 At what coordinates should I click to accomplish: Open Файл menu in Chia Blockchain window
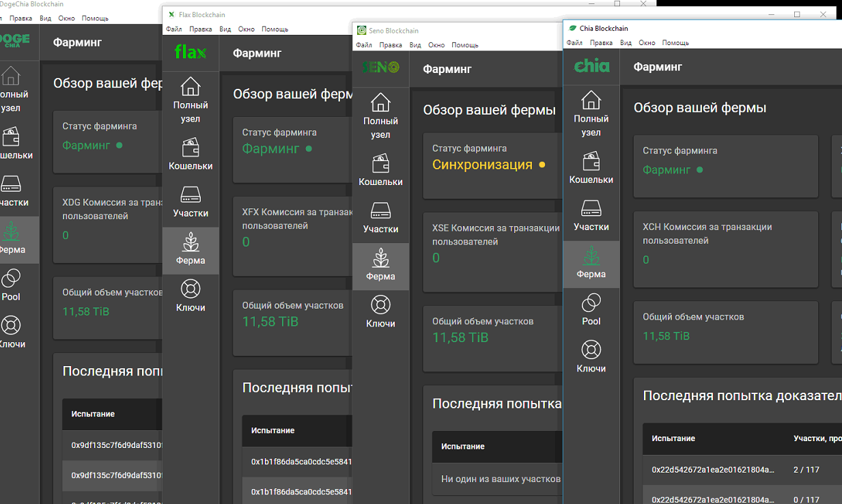[x=574, y=43]
